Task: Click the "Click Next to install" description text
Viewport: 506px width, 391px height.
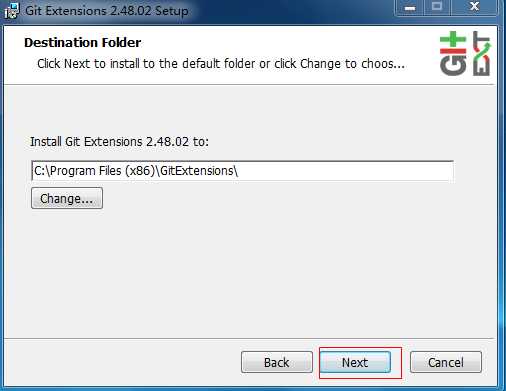Action: pos(221,64)
